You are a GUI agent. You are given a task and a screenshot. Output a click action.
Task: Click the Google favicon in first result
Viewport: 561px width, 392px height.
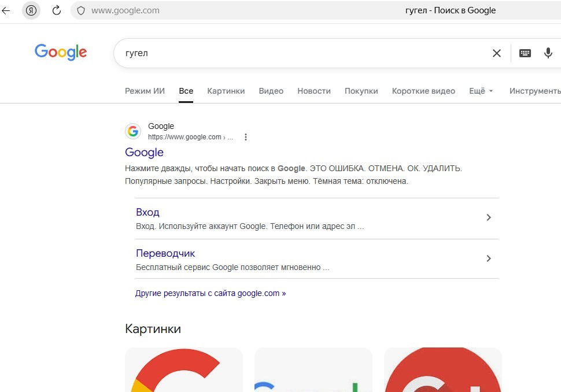[x=133, y=131]
